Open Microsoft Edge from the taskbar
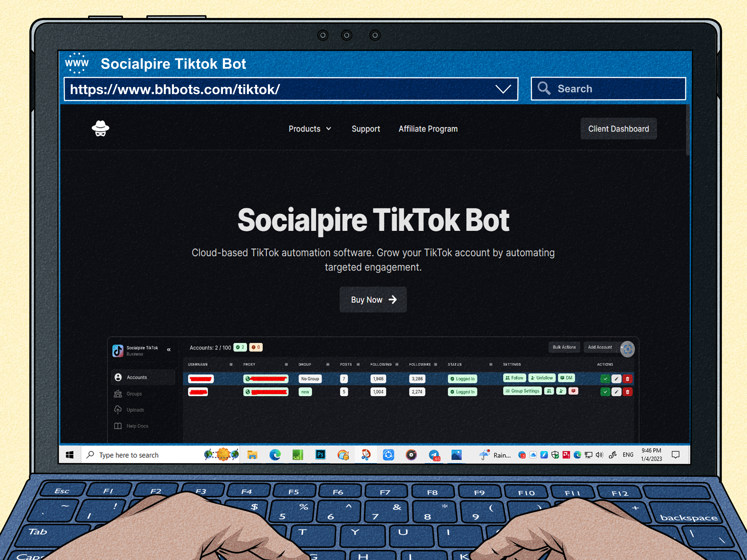Image resolution: width=747 pixels, height=560 pixels. [x=275, y=455]
